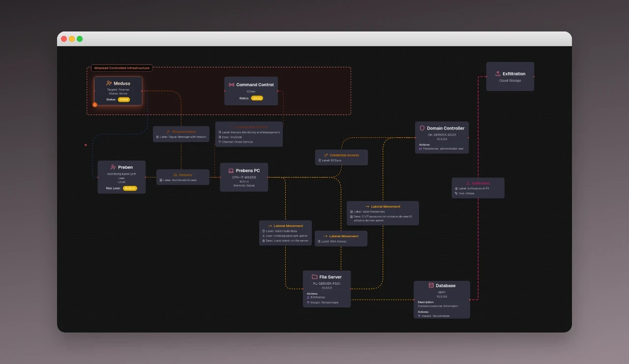The width and height of the screenshot is (629, 364).
Task: Select the Medusa node title
Action: 122,84
